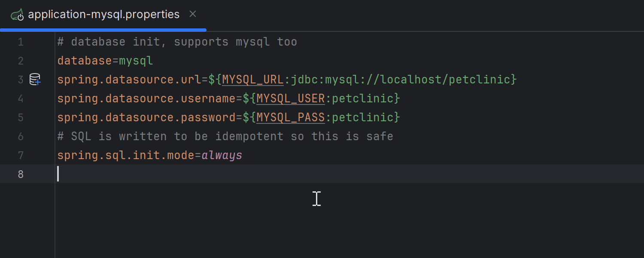Click the database=mysql property key

click(x=84, y=60)
